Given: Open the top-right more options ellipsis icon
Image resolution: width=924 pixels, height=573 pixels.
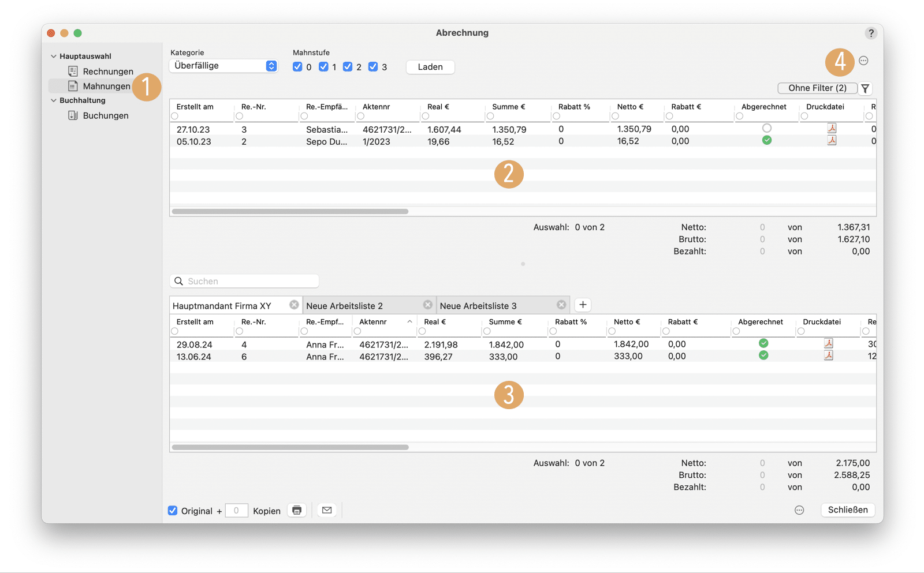Looking at the screenshot, I should click(x=863, y=61).
